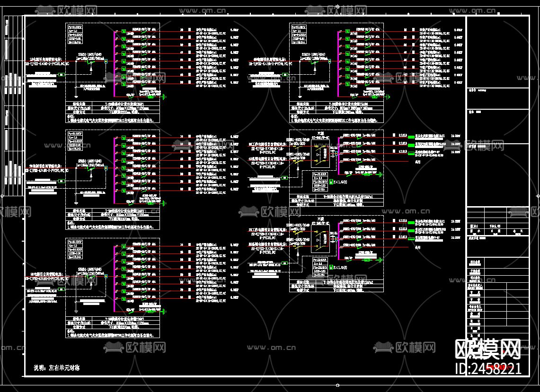Select the note 说明：左右单元对称

click(57, 367)
